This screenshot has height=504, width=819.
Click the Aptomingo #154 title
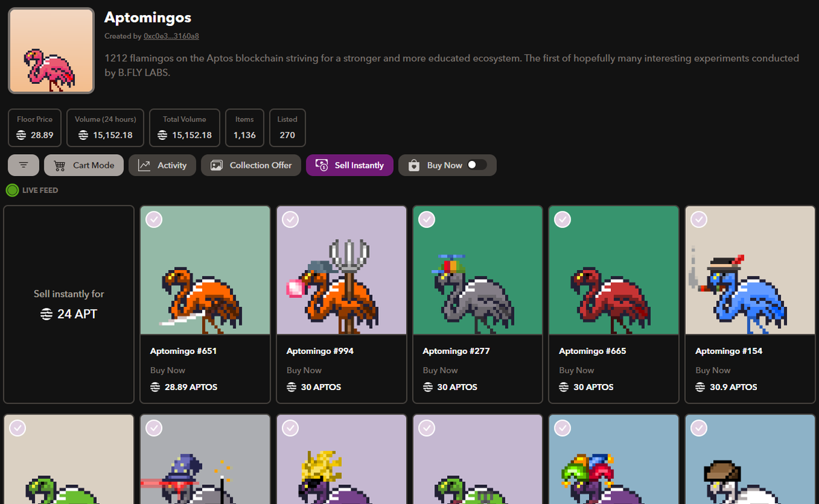[x=728, y=351]
